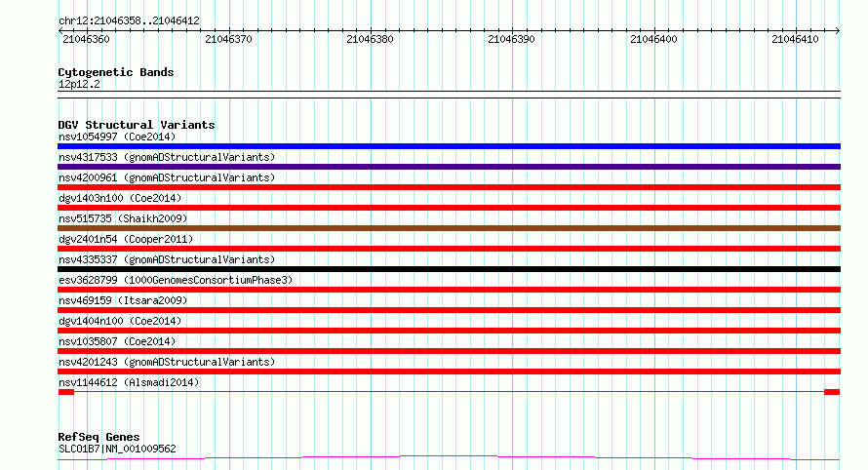Screen dimensions: 868x470
Task: Click the SLCO1B7|NM_001009562 gene label
Action: click(x=117, y=449)
